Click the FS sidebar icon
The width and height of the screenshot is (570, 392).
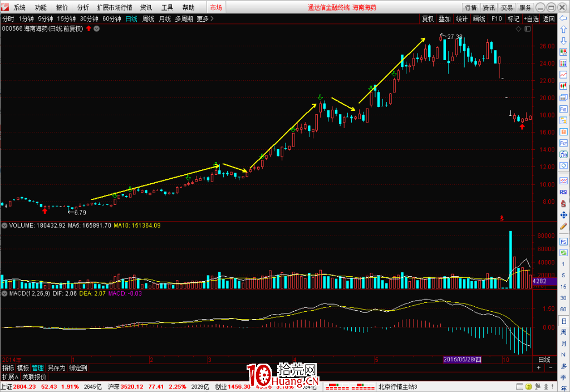click(563, 242)
